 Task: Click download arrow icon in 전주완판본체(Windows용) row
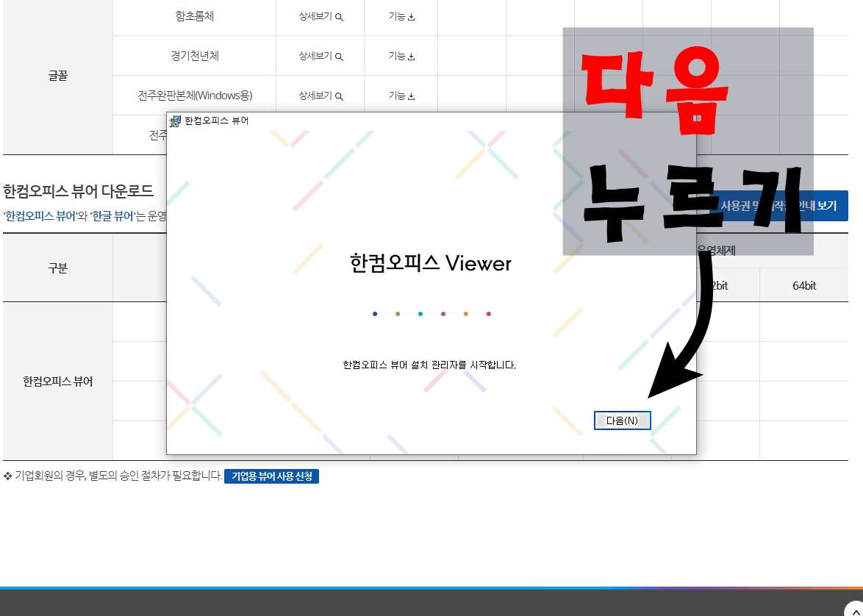tap(411, 96)
